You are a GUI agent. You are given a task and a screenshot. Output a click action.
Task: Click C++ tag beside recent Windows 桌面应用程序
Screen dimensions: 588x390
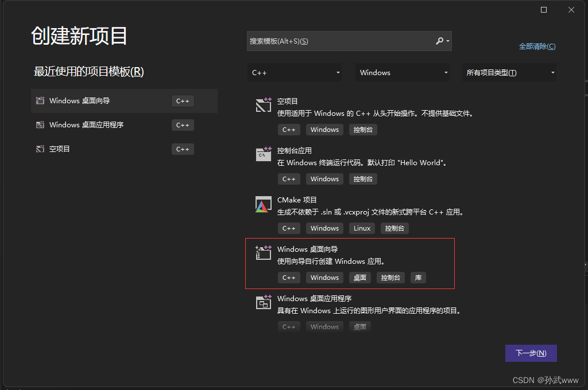pos(183,125)
